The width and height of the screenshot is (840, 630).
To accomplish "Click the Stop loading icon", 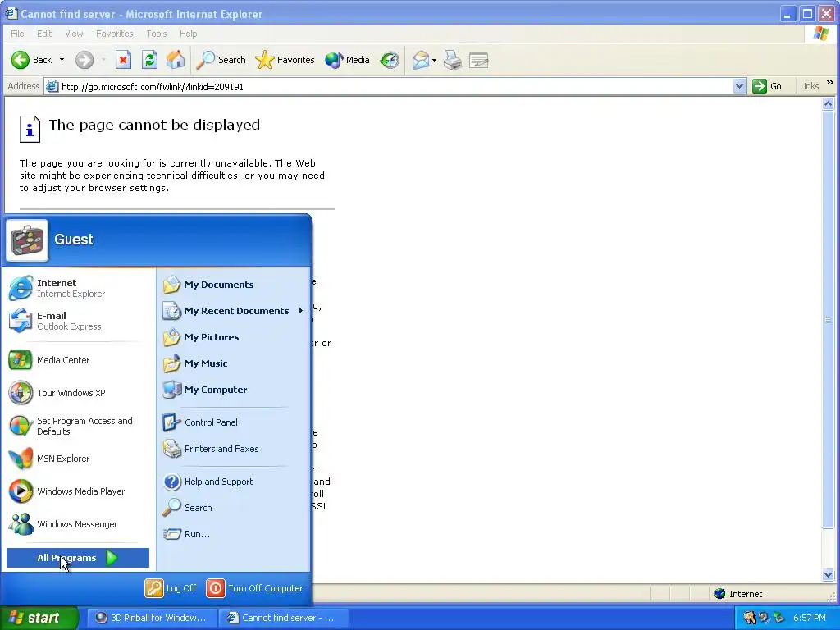I will tap(123, 60).
